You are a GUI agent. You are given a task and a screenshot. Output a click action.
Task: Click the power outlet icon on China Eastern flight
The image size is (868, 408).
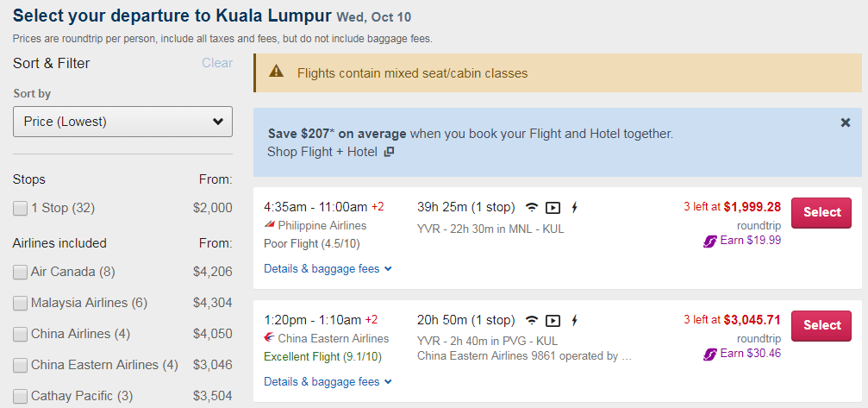click(x=574, y=320)
